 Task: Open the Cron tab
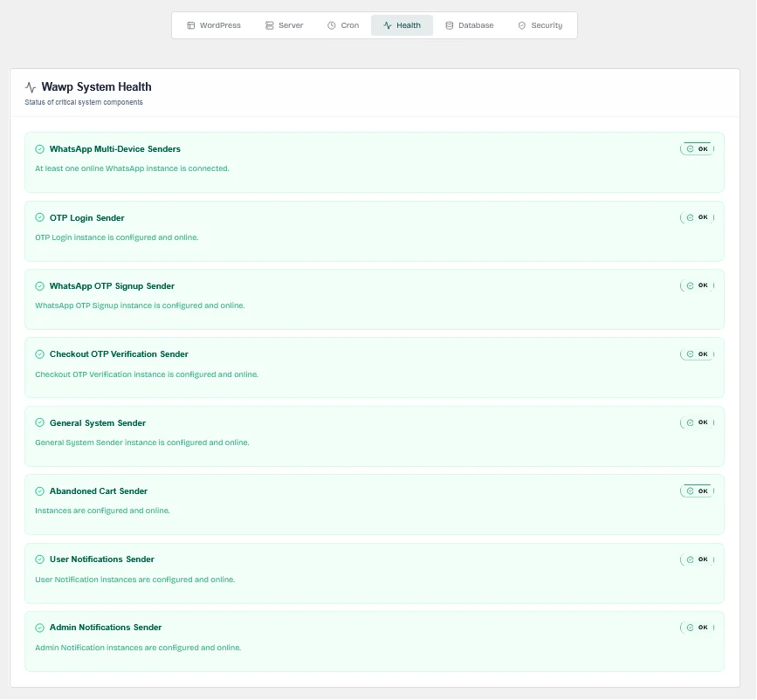343,25
